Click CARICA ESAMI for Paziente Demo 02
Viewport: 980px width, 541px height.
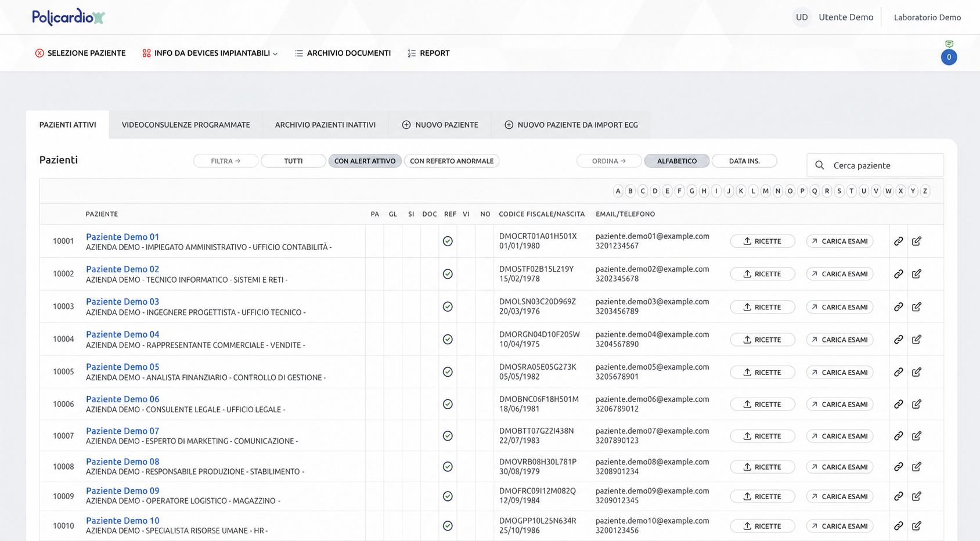pos(840,274)
